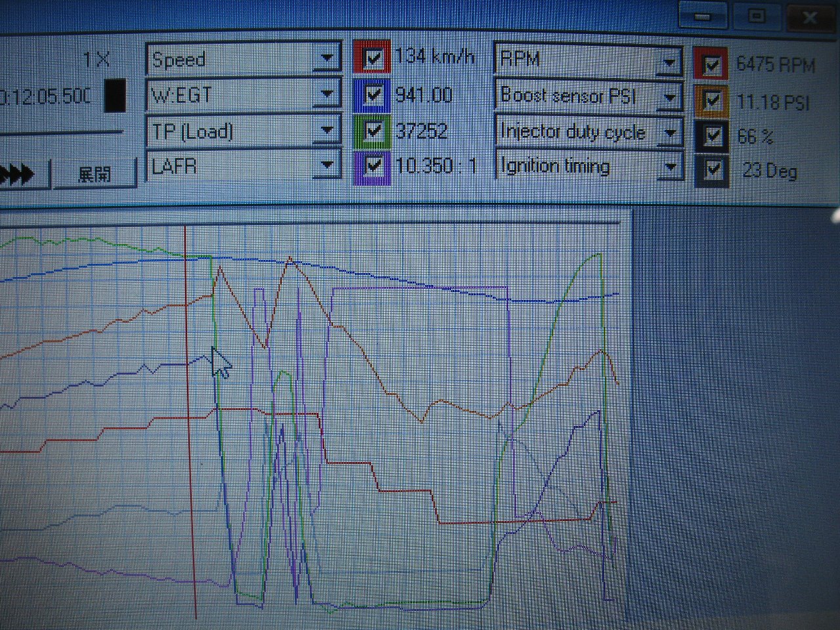This screenshot has height=630, width=840.
Task: Toggle the RPM trace checkbox
Action: click(712, 64)
